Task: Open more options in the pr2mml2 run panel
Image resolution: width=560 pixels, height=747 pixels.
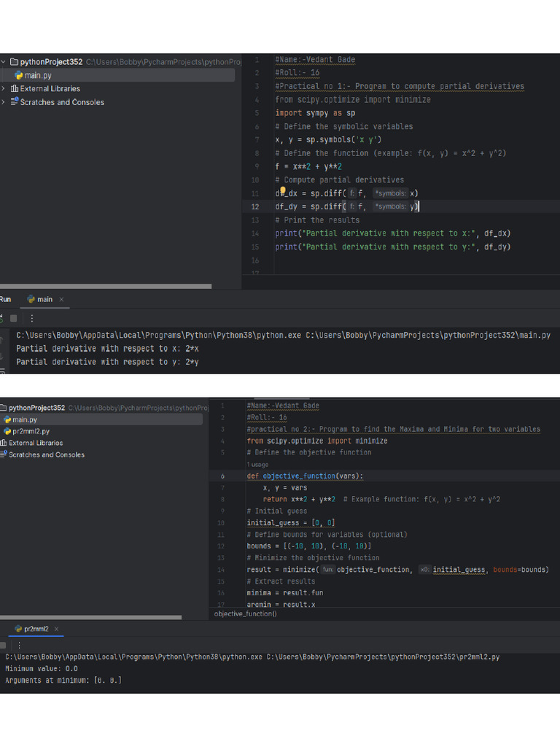Action: coord(19,646)
